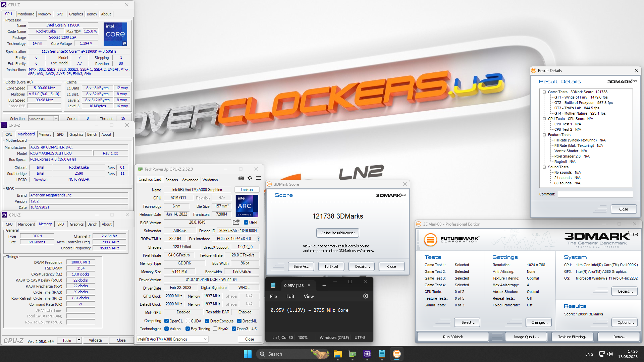Click CPU-Z icon on taskbar

(367, 354)
